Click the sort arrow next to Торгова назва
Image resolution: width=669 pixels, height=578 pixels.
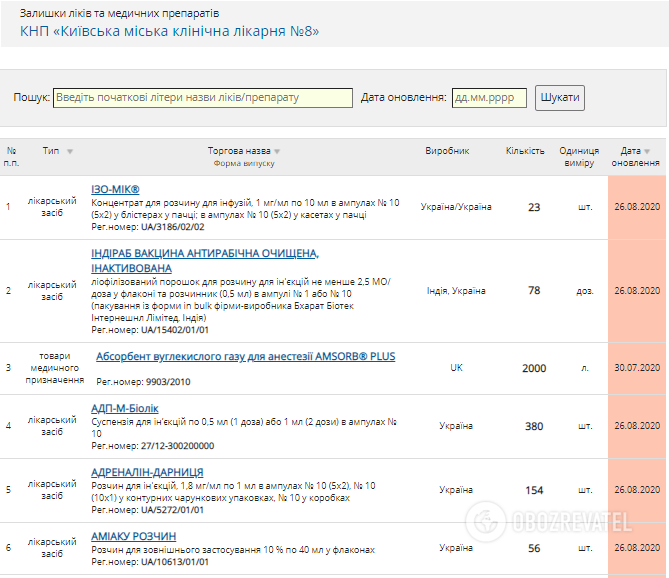pyautogui.click(x=277, y=152)
